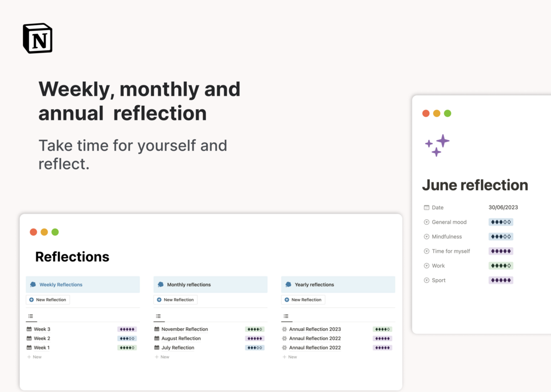Click the blue rating tag on Week 2
This screenshot has height=392, width=551.
point(127,339)
